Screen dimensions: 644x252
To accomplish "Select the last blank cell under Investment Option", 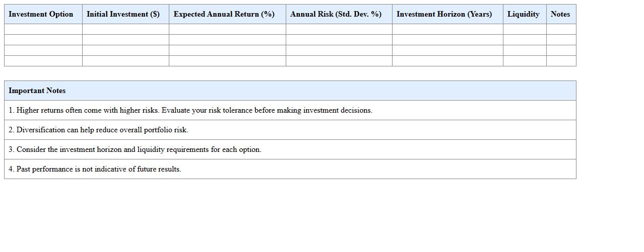I will click(x=43, y=61).
